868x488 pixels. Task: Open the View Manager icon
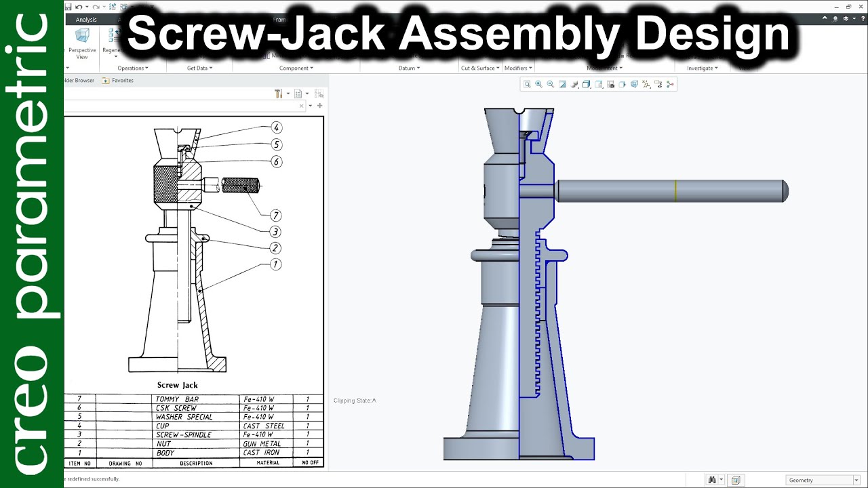[x=599, y=84]
